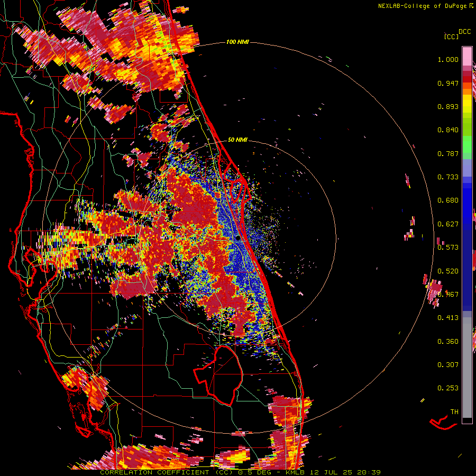Viewport: 476px width, 476px height.
Task: Select the 0.947 scale value
Action: 448,83
